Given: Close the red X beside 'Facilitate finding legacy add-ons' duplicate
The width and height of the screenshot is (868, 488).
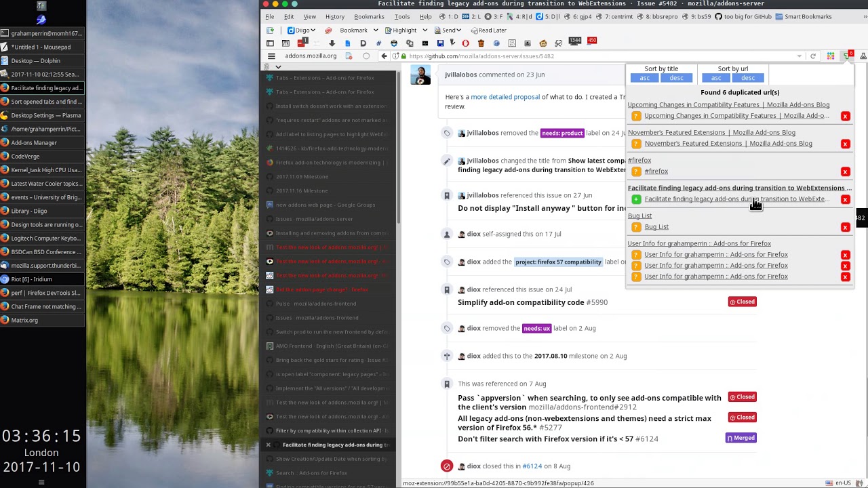Looking at the screenshot, I should 845,199.
